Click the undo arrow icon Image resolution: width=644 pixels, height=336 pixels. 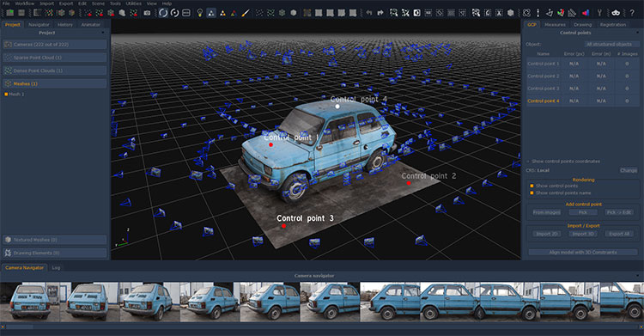point(369,13)
